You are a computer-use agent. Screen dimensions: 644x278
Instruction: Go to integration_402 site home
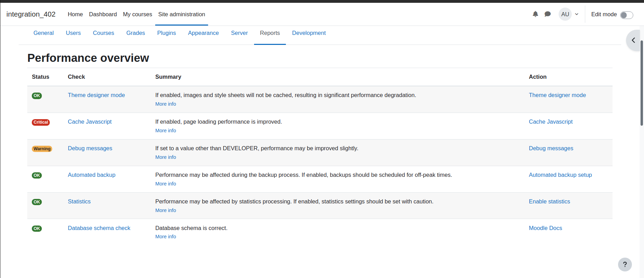tap(31, 14)
